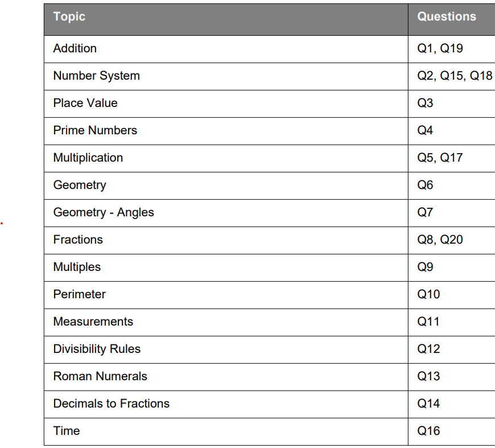Click the "Roman Numerals" topic cell
Viewport: 495px width, 448px height.
point(100,376)
